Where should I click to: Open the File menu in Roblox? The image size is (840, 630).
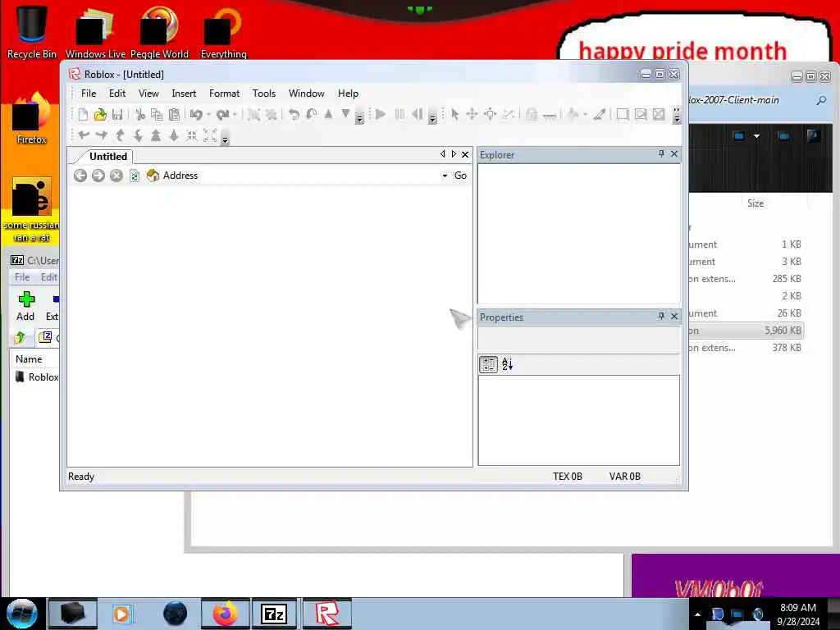coord(89,94)
